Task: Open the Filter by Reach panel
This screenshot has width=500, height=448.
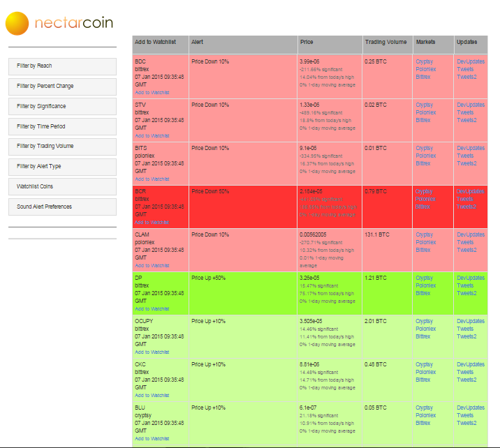Action: (x=63, y=66)
